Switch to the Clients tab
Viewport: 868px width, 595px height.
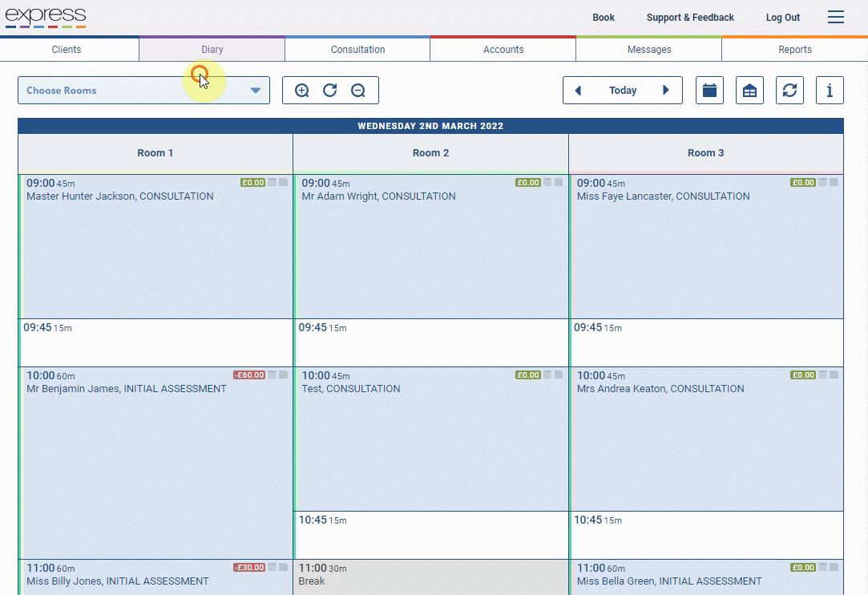pyautogui.click(x=67, y=49)
